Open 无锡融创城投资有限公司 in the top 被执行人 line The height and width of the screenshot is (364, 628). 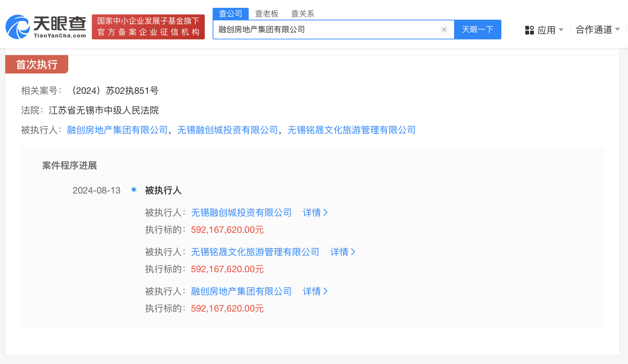click(227, 130)
